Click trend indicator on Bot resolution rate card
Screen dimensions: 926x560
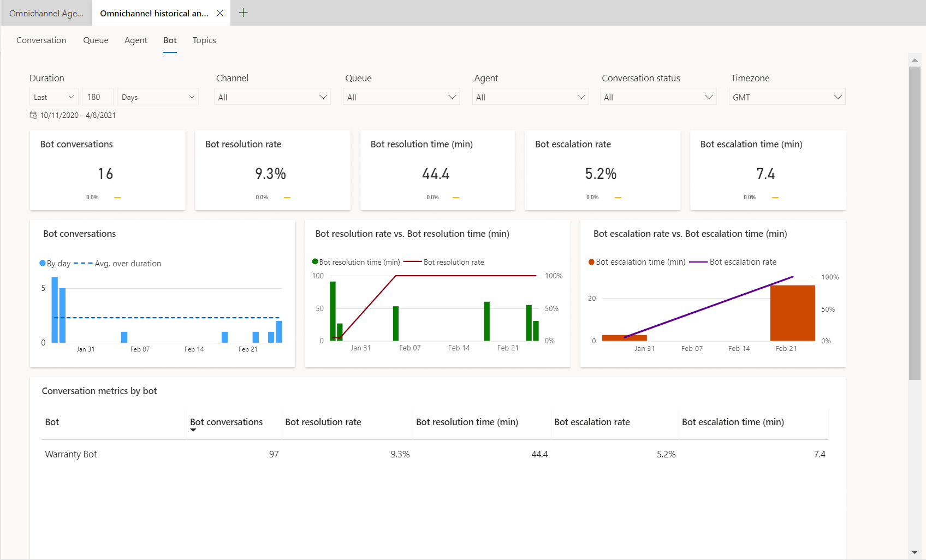(x=287, y=198)
